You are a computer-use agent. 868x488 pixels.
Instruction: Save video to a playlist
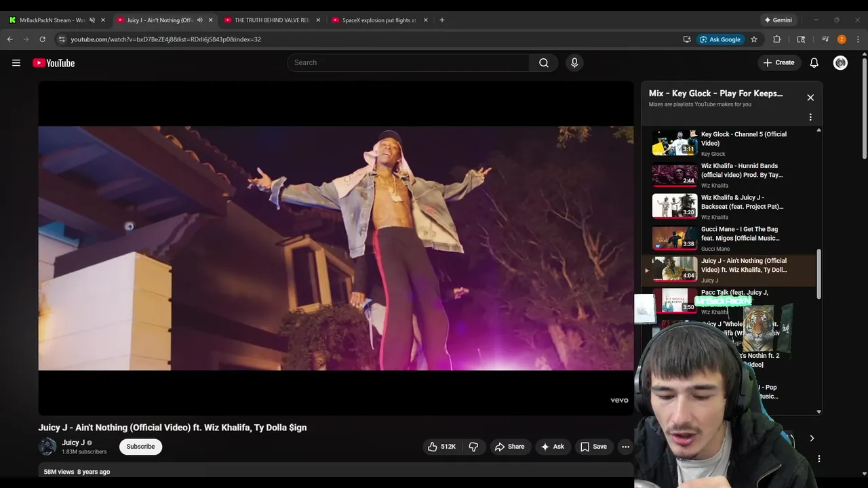(593, 447)
